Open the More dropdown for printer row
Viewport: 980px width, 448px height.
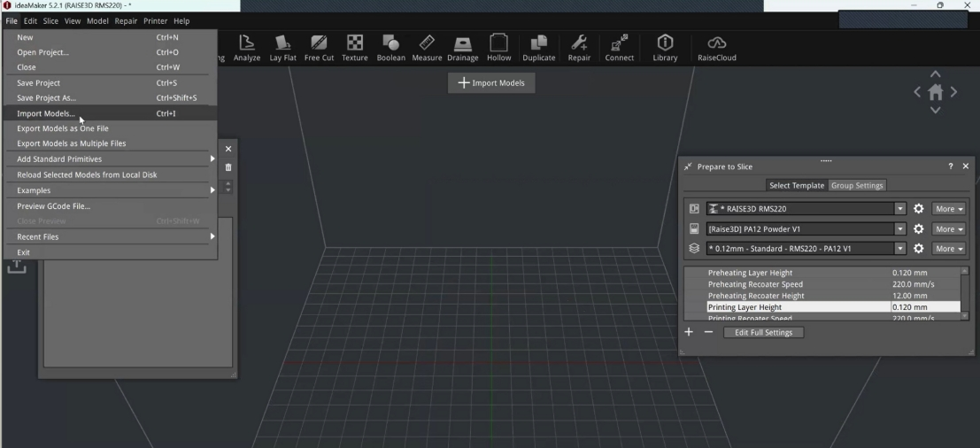pos(948,209)
